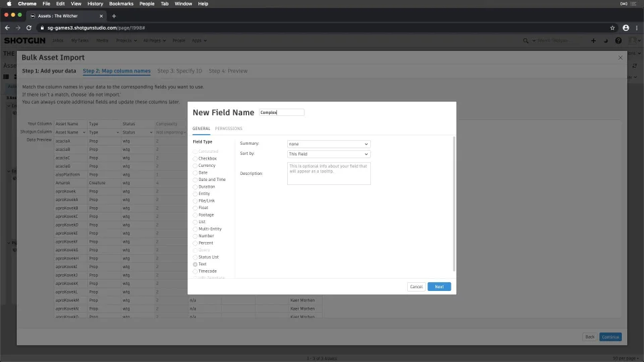This screenshot has width=644, height=362.
Task: Select the List field type
Action: (195, 222)
